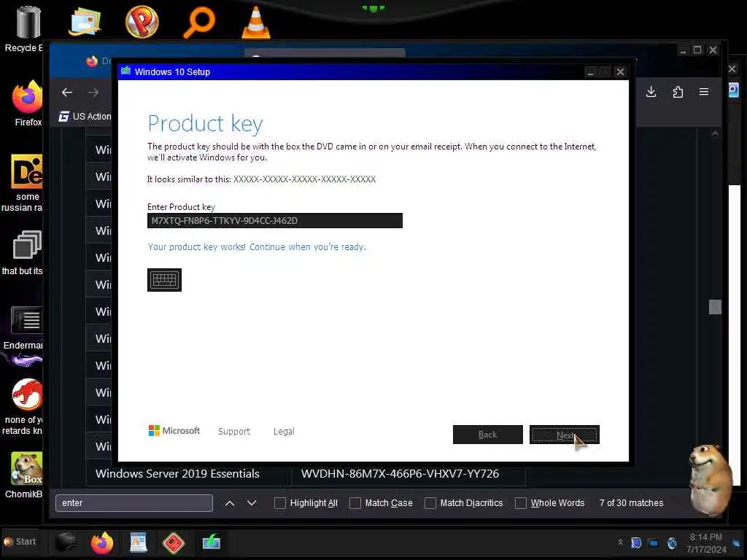This screenshot has width=747, height=560.
Task: Click the Back button in Setup
Action: (487, 435)
